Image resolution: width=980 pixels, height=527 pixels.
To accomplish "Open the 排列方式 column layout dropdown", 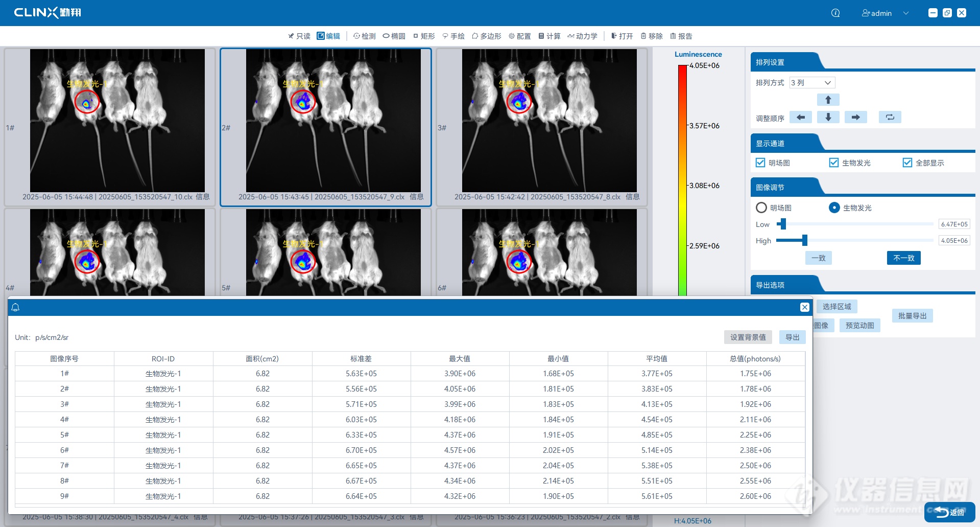I will click(812, 83).
